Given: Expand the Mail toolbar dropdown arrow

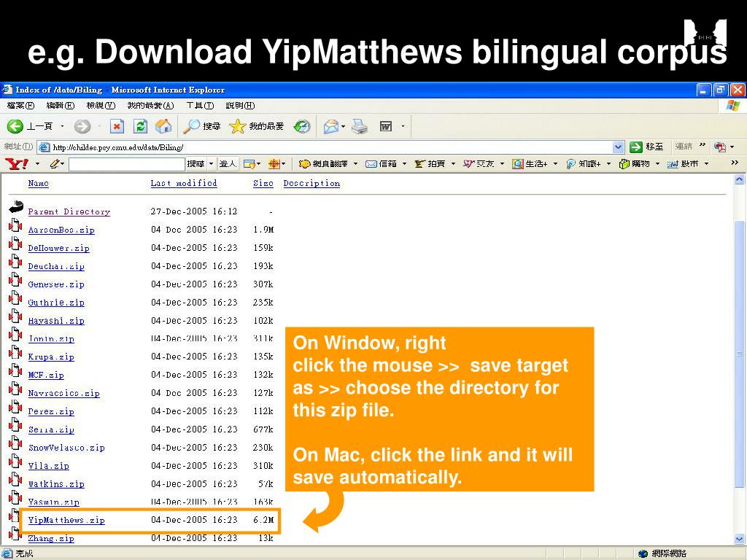Looking at the screenshot, I should click(x=343, y=126).
